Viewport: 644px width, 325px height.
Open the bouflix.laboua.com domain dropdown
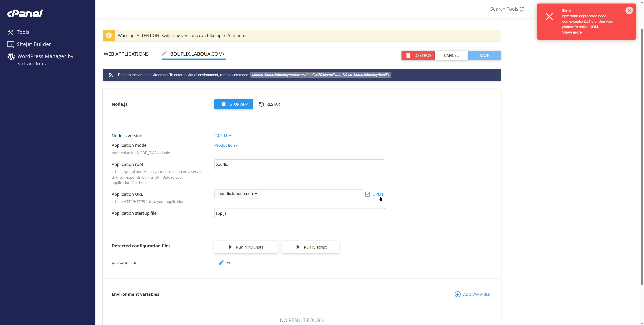[237, 194]
